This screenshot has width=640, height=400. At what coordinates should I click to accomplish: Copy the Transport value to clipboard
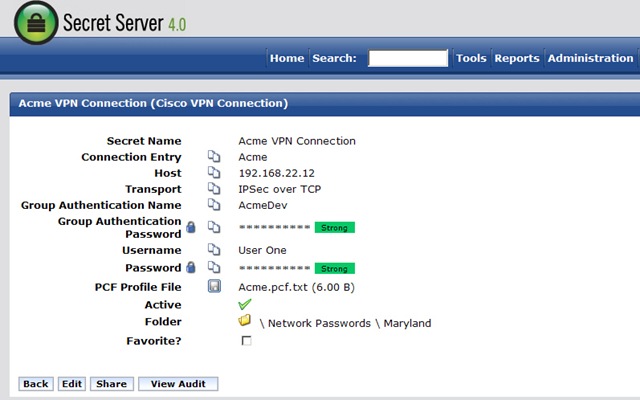[x=214, y=189]
